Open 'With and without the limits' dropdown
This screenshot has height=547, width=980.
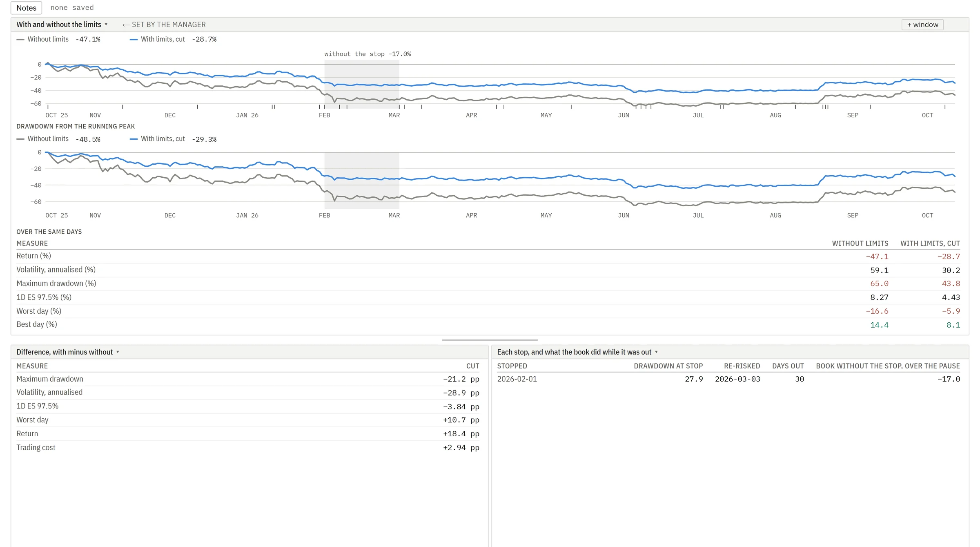pos(62,25)
